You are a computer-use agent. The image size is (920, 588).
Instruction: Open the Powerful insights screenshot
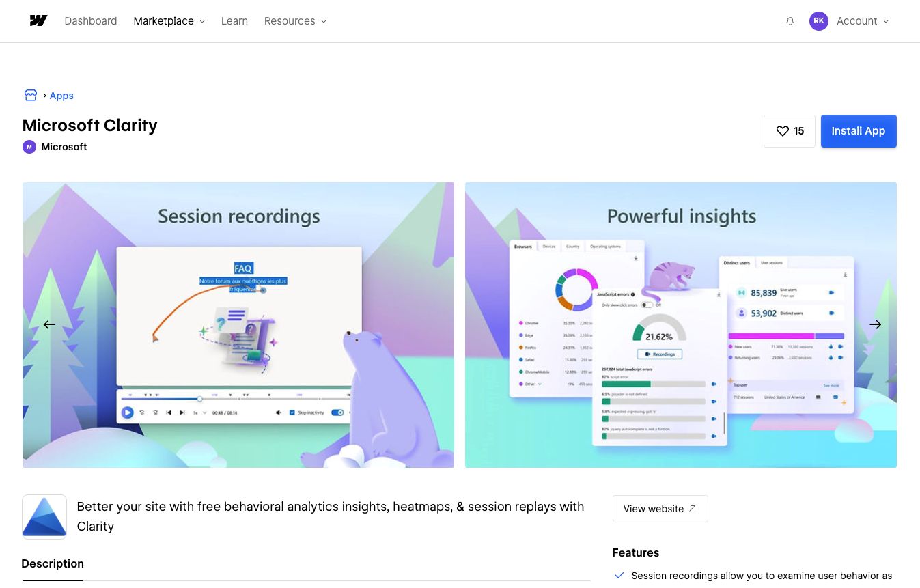(x=681, y=325)
